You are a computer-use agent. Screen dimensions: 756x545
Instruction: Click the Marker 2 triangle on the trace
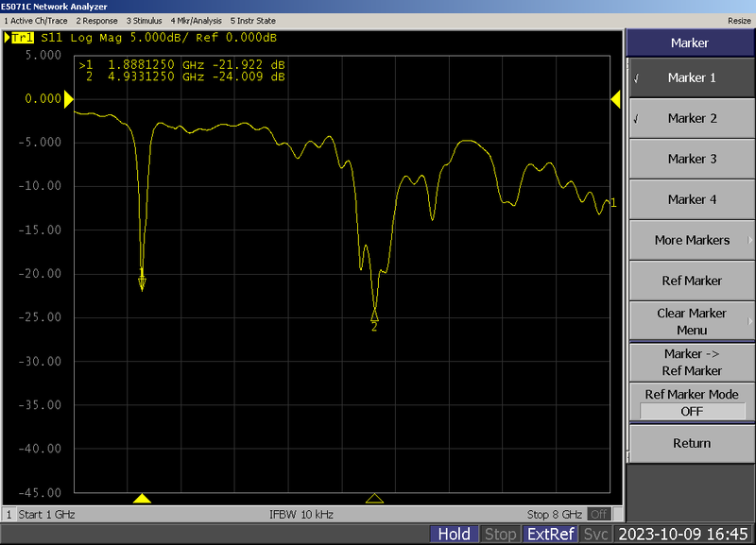(374, 315)
